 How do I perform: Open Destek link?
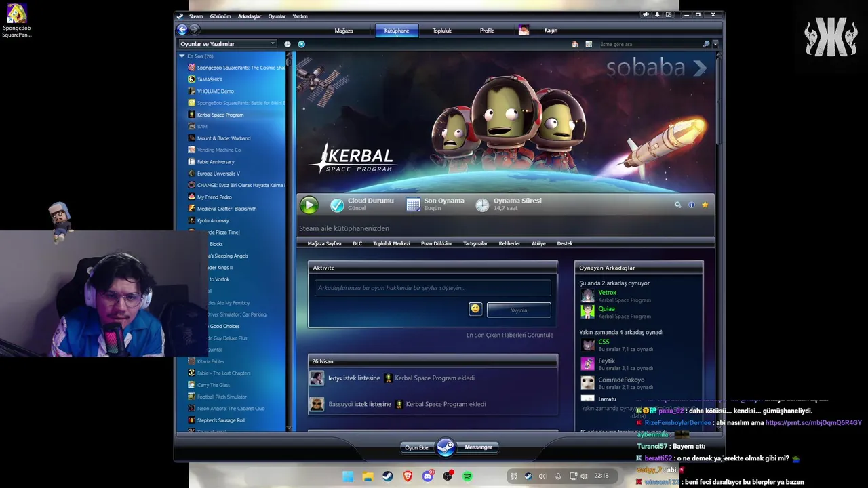point(565,243)
